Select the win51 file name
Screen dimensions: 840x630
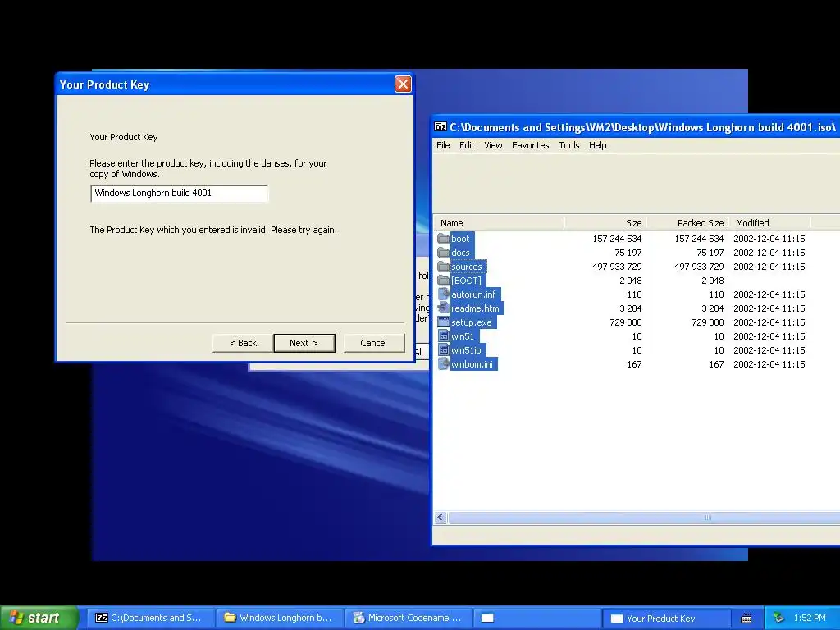(463, 336)
